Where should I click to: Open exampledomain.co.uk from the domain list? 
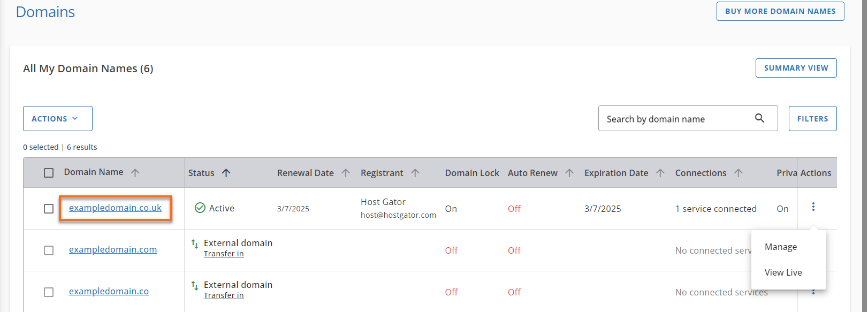(x=116, y=208)
